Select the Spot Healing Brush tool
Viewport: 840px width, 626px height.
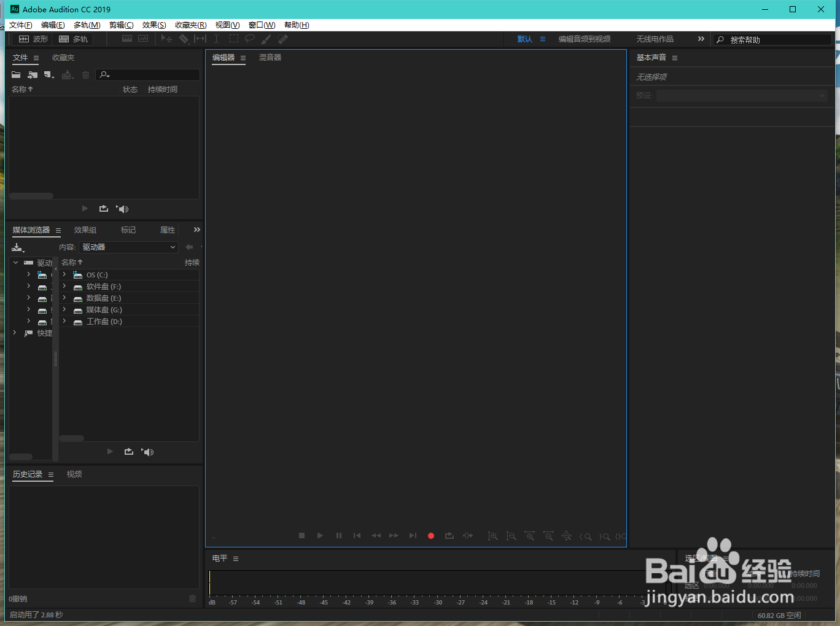pos(282,39)
